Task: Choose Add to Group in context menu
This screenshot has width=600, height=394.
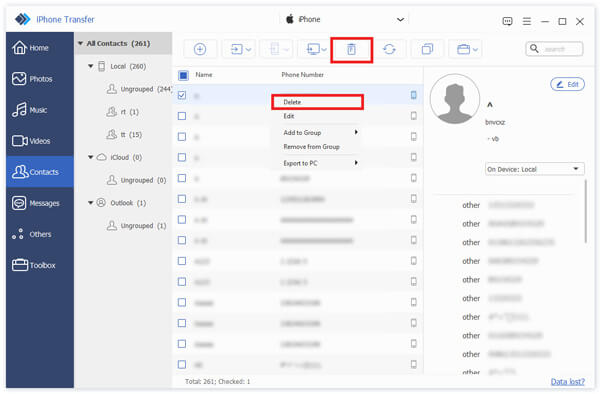Action: tap(317, 132)
